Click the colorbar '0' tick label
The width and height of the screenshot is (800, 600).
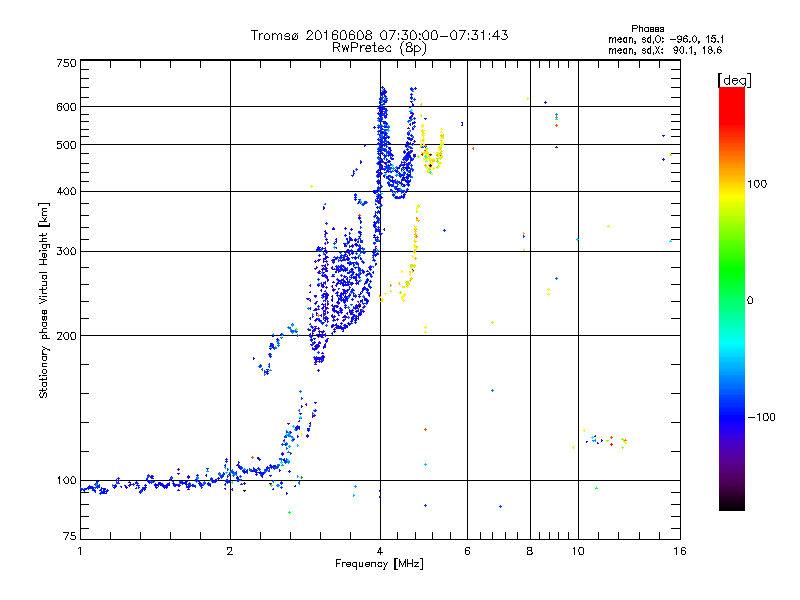pyautogui.click(x=750, y=301)
